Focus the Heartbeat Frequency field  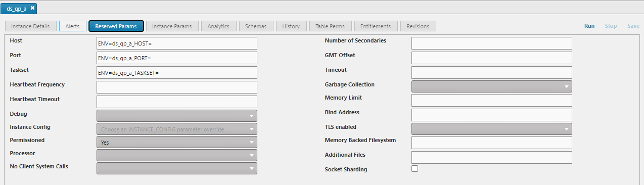click(177, 87)
